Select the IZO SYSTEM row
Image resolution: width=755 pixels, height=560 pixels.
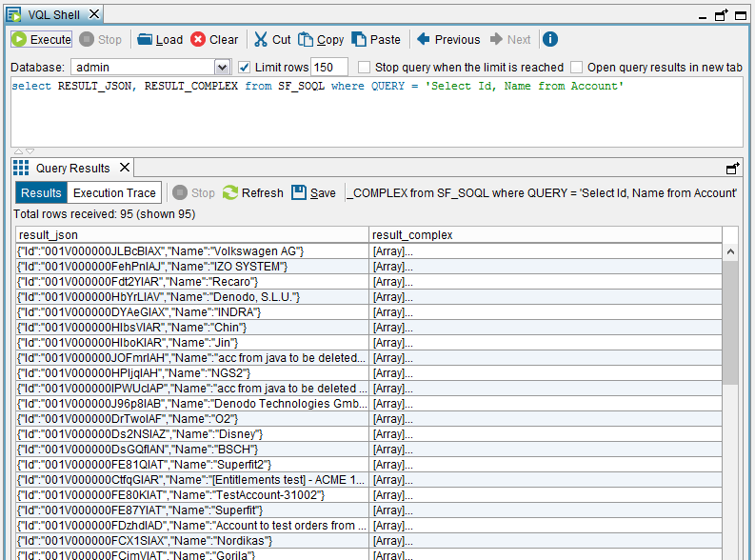click(368, 267)
